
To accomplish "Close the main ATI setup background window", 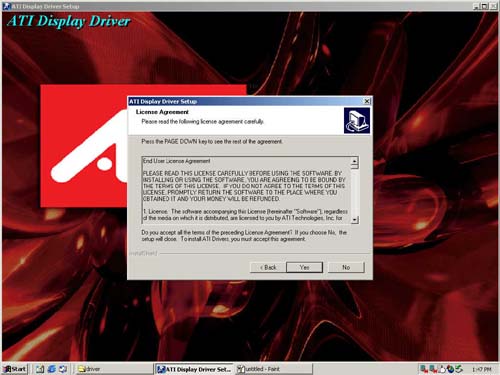I will 493,6.
